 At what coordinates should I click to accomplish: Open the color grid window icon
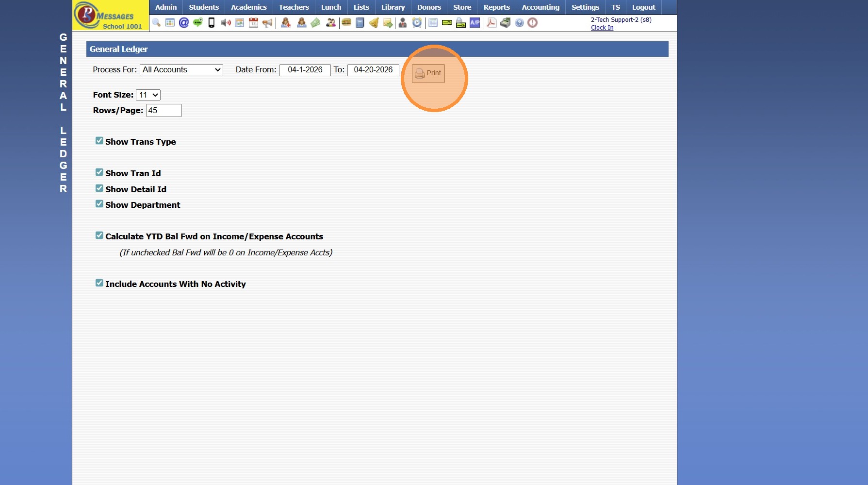pyautogui.click(x=170, y=23)
